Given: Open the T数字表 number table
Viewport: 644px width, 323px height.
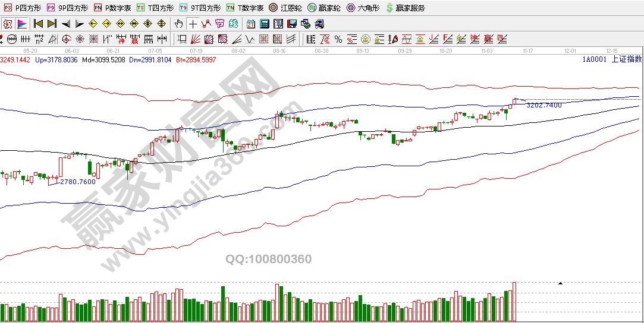Looking at the screenshot, I should pos(244,8).
